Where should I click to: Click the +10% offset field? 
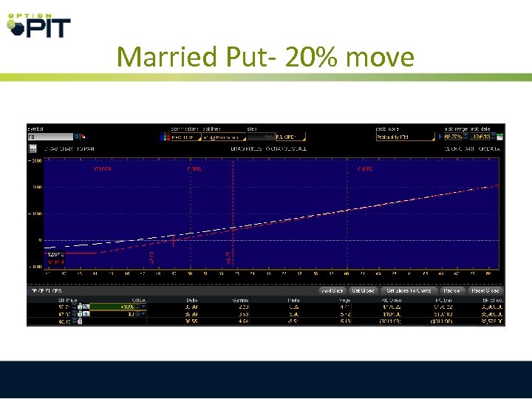pos(112,307)
